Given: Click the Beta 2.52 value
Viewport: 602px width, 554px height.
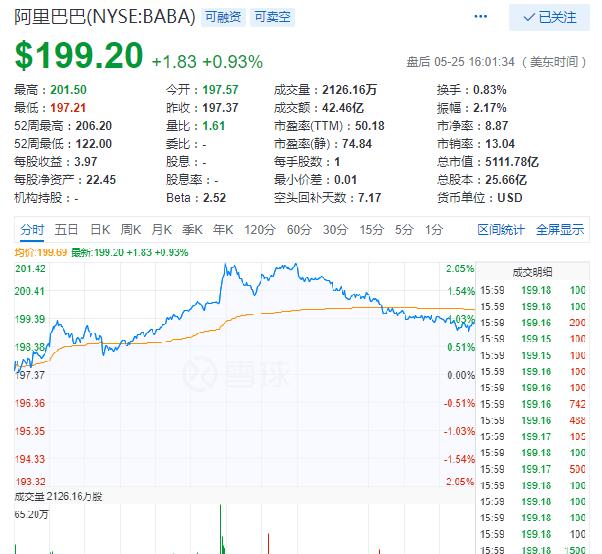Looking at the screenshot, I should pyautogui.click(x=215, y=198).
